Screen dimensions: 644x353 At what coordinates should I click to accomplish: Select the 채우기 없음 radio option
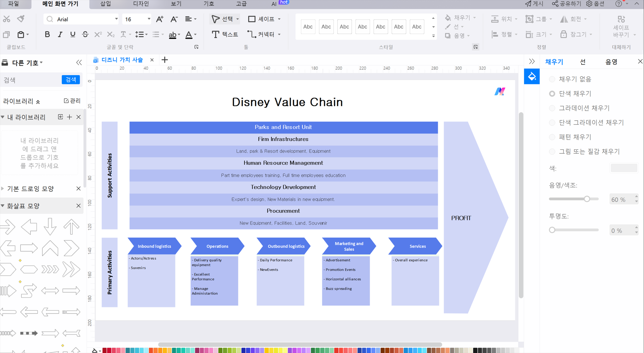click(x=552, y=79)
